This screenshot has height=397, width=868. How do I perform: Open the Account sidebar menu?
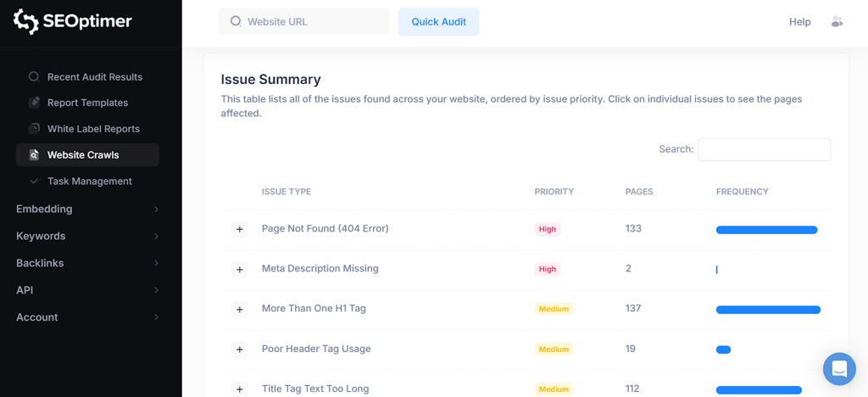click(x=87, y=317)
